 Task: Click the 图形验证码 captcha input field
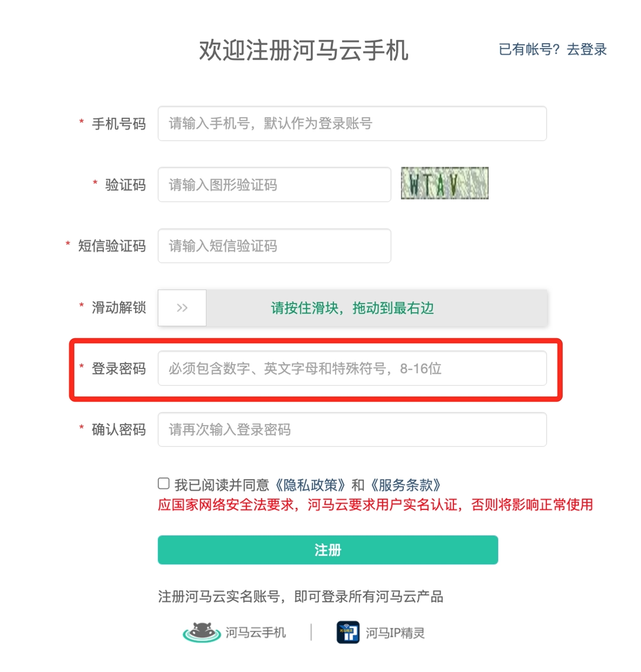274,185
